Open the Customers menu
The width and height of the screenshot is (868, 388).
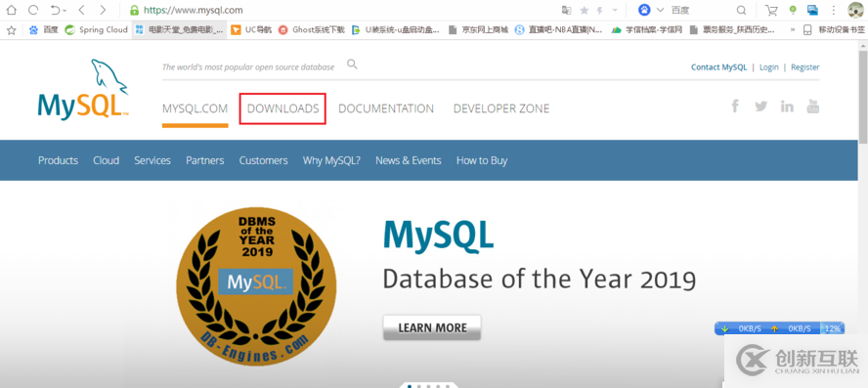point(264,160)
